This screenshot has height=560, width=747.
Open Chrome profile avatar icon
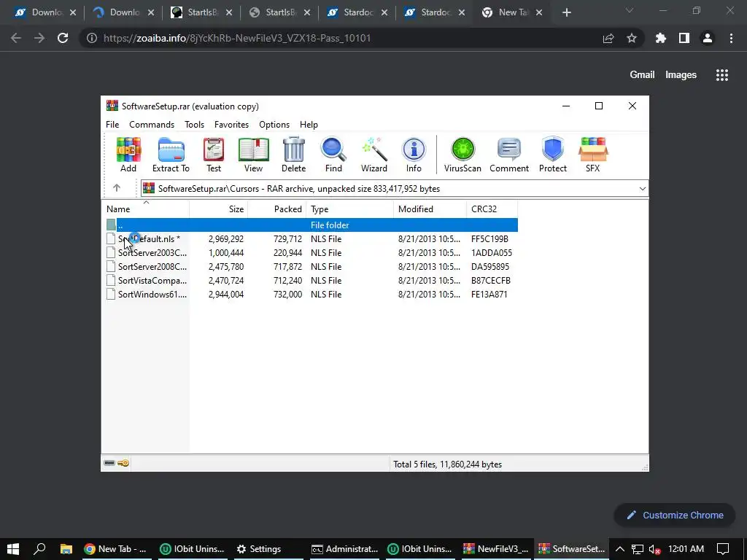708,38
